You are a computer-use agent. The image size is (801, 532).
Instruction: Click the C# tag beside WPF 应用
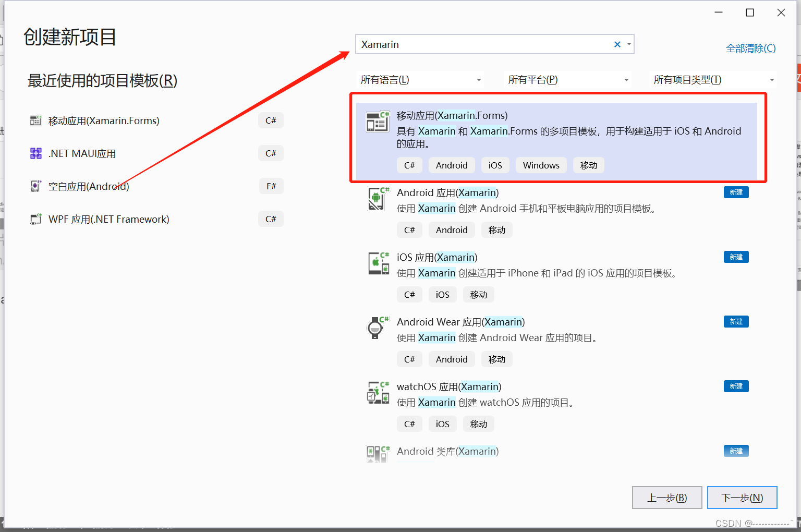(271, 219)
